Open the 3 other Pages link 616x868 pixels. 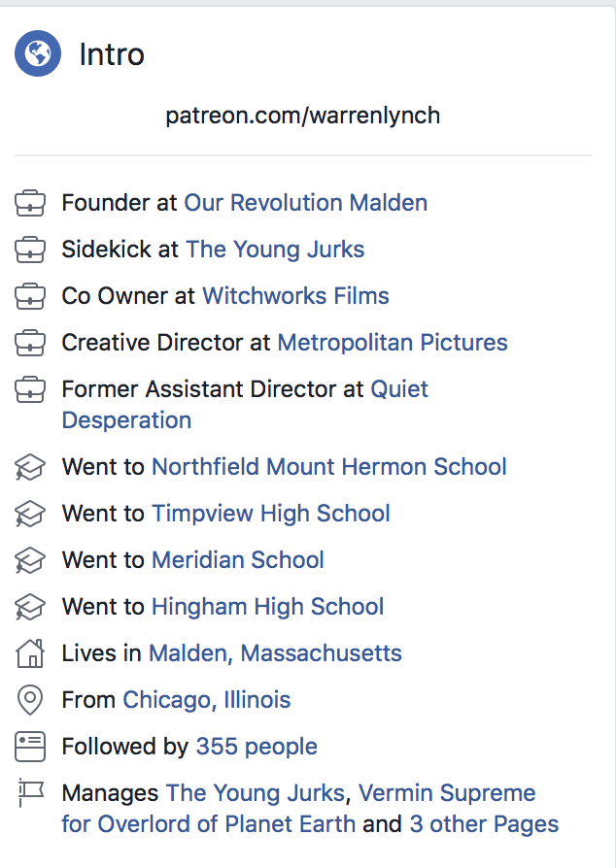pyautogui.click(x=484, y=823)
